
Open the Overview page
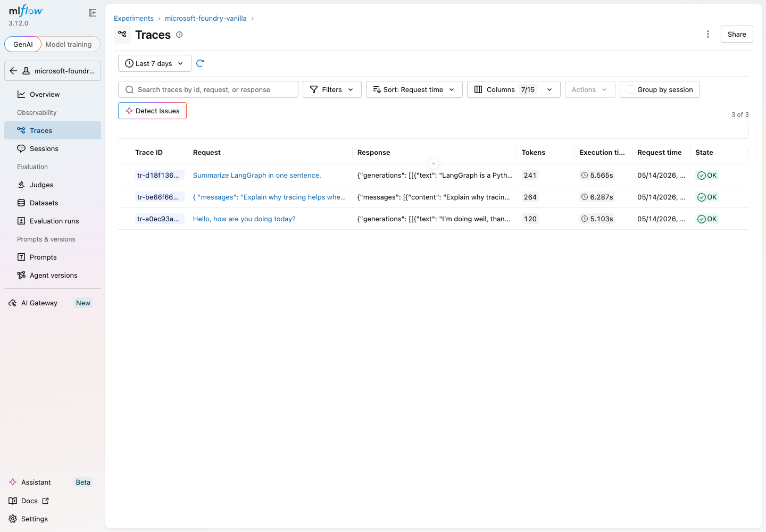click(x=53, y=94)
